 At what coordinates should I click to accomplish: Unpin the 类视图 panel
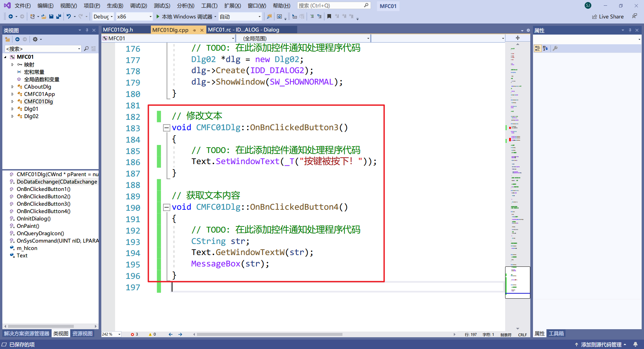[x=87, y=30]
